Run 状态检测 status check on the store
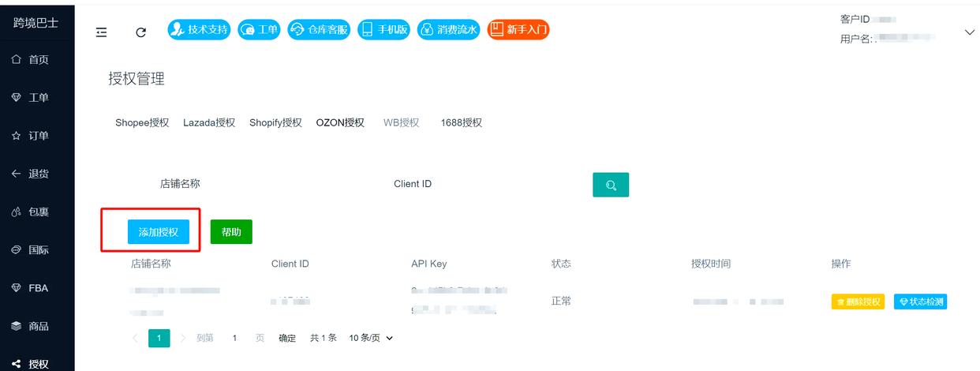This screenshot has height=371, width=980. pos(920,302)
